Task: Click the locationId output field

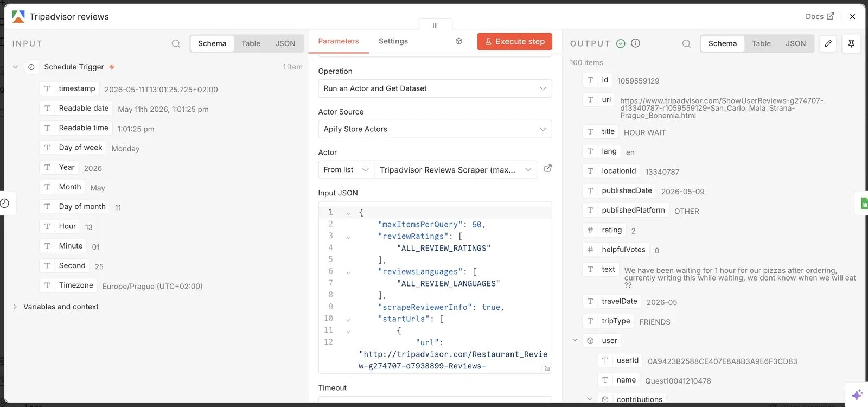Action: point(611,171)
